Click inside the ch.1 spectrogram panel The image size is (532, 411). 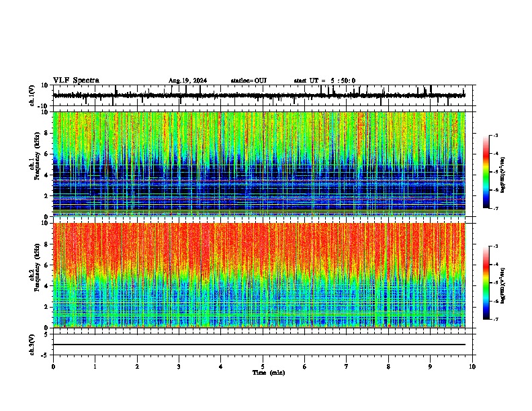pyautogui.click(x=259, y=164)
